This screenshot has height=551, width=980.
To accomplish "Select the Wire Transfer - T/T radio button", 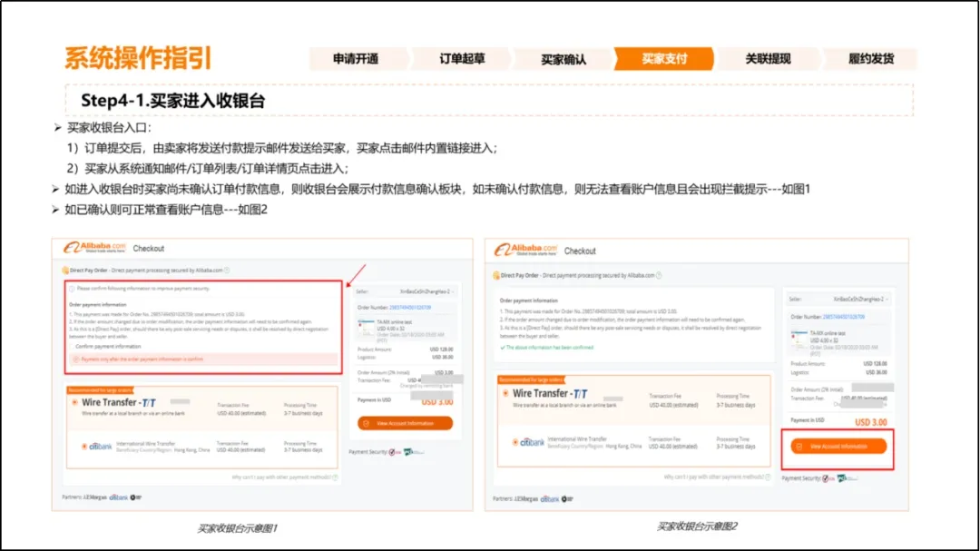I will pyautogui.click(x=73, y=402).
